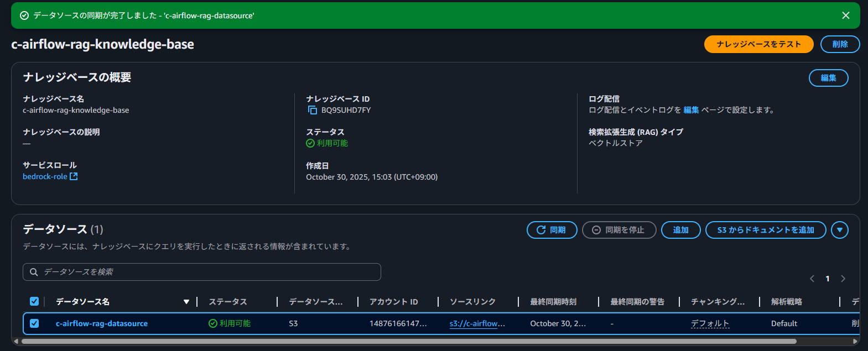Click last sync time October 30 cell

click(558, 323)
